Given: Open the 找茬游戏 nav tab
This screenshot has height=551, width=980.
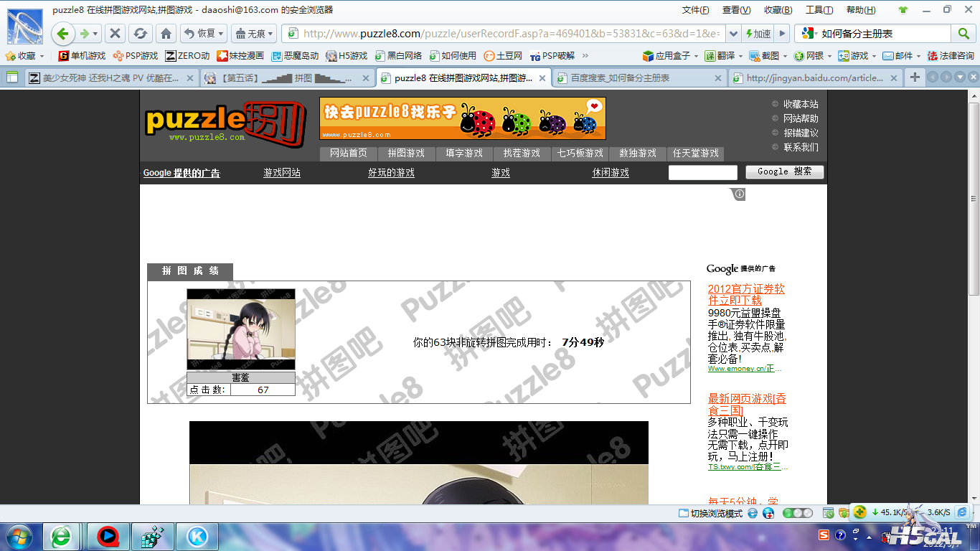Looking at the screenshot, I should 522,154.
